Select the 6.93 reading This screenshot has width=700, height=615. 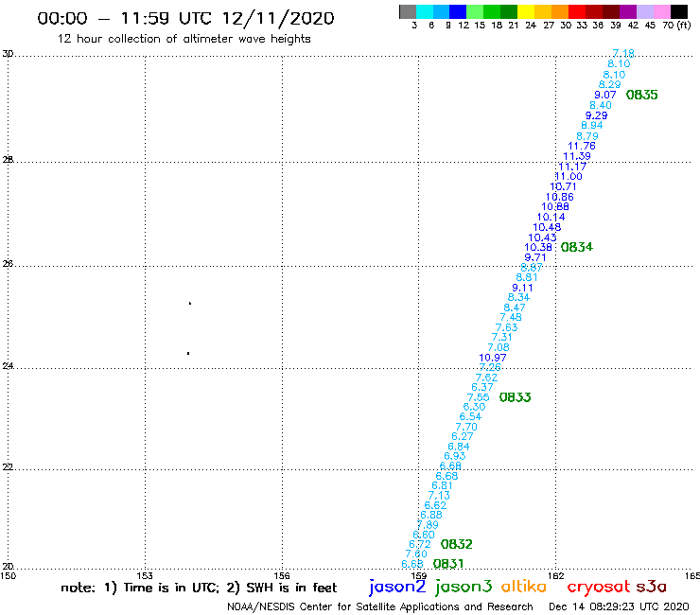[x=454, y=456]
